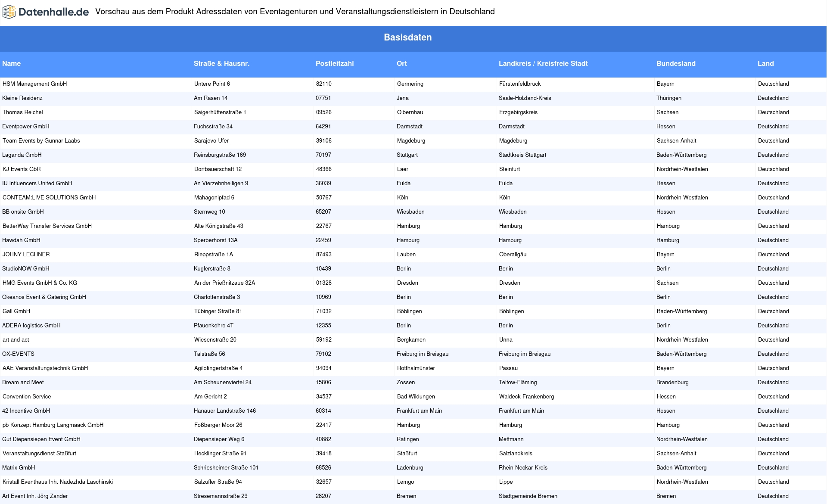Click Team Events by Gunnar Laabs

coord(41,141)
